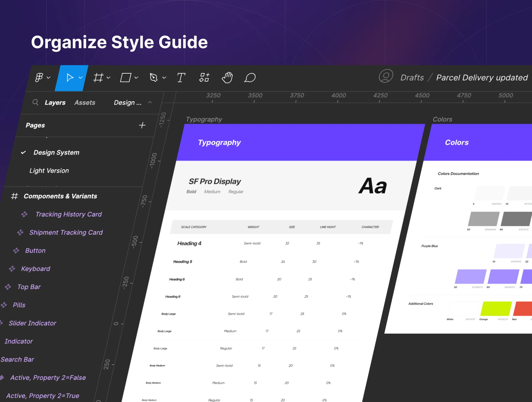Screen dimensions: 532x402
Task: Select the Keyboard component layer
Action: (x=35, y=269)
